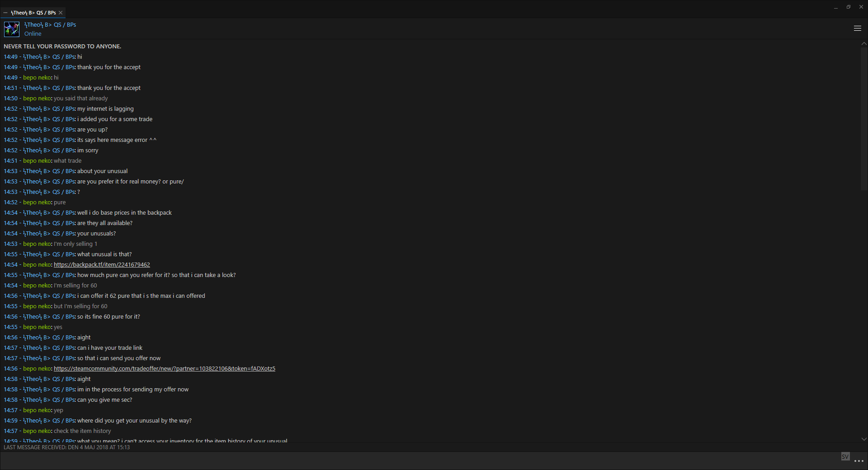Click the scroll-down arrow of the chat log
868x470 pixels.
point(864,439)
